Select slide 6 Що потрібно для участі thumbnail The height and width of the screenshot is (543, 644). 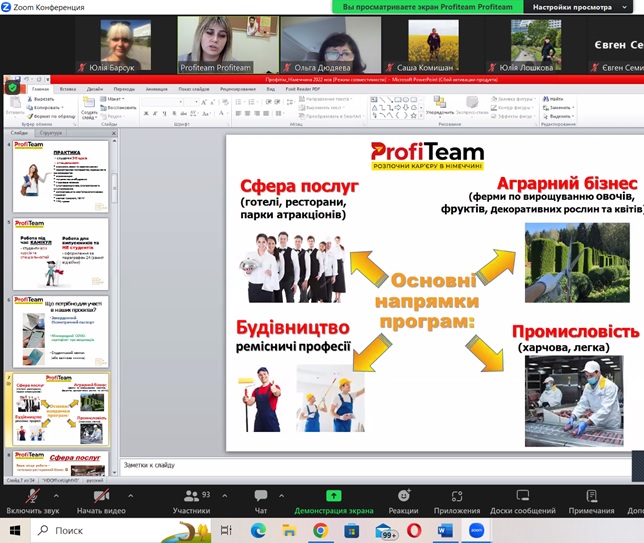coord(61,331)
